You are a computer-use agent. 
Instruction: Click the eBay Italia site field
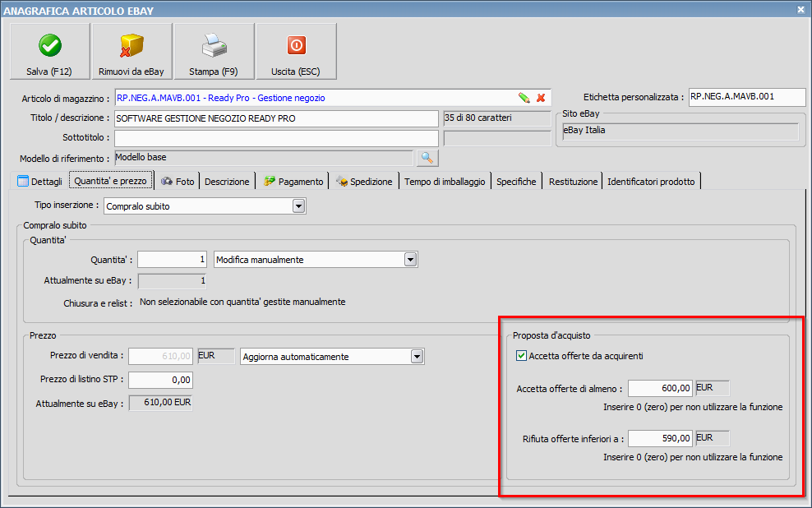680,131
